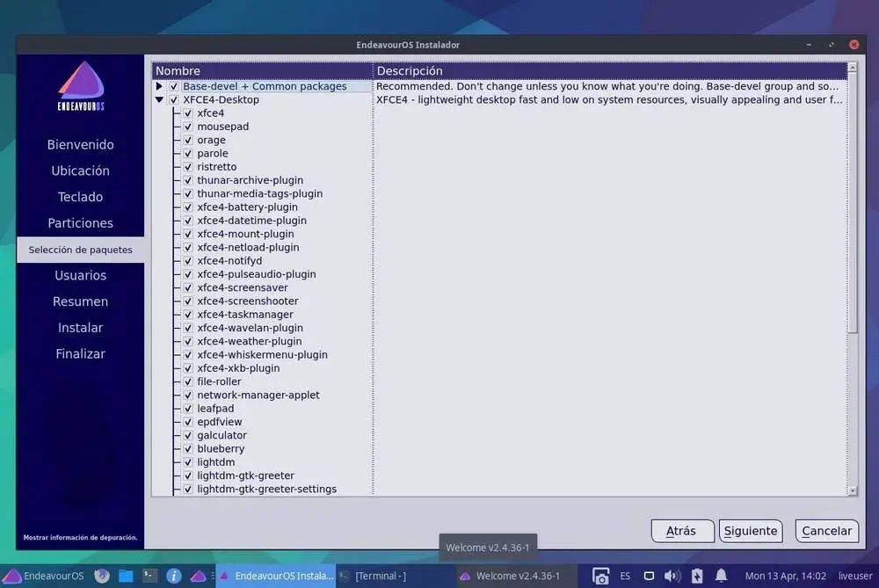
Task: Go to the Ubicación step
Action: 80,171
